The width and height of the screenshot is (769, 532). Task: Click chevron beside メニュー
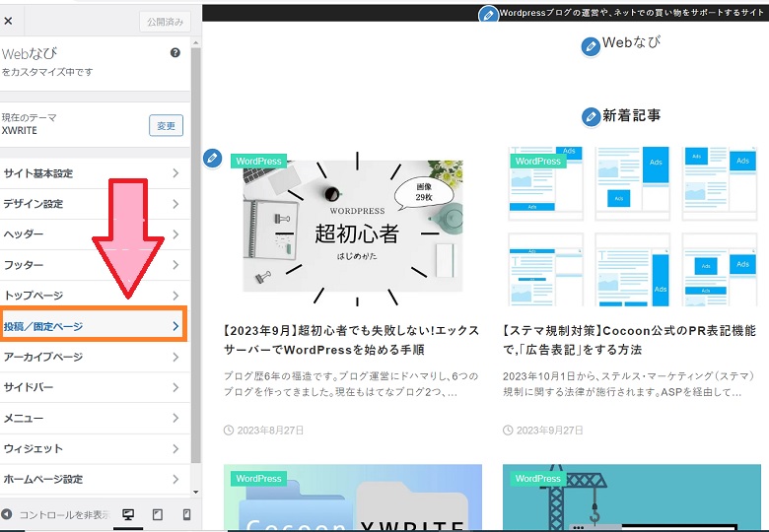point(175,418)
